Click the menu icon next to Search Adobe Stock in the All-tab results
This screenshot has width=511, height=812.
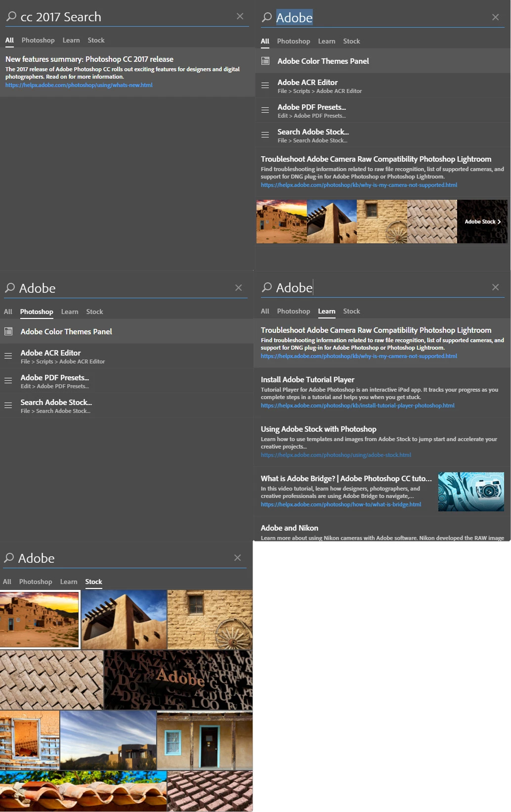coord(265,135)
